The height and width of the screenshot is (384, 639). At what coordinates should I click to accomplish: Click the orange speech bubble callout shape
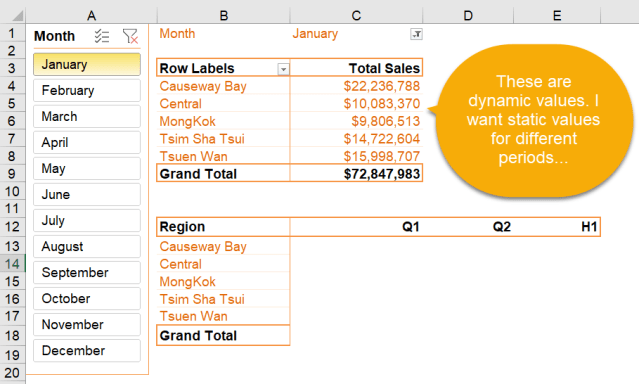530,120
